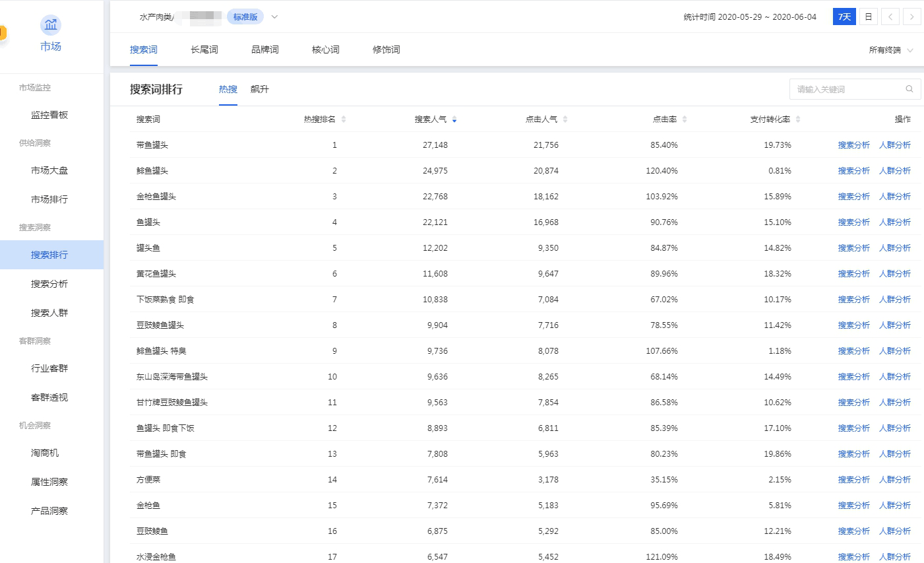924x563 pixels.
Task: Focus the 请输入关键词 search field
Action: 846,89
